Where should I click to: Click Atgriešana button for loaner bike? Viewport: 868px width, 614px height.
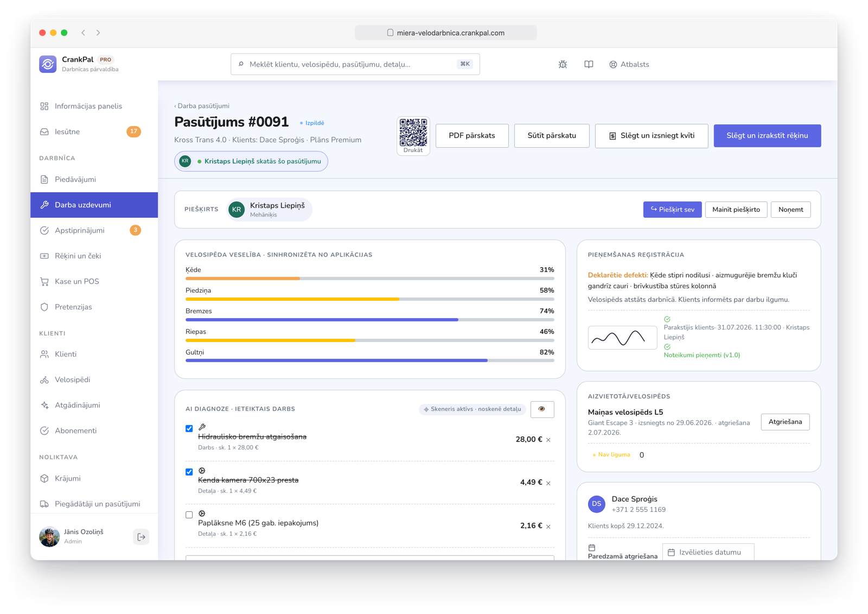pos(785,422)
